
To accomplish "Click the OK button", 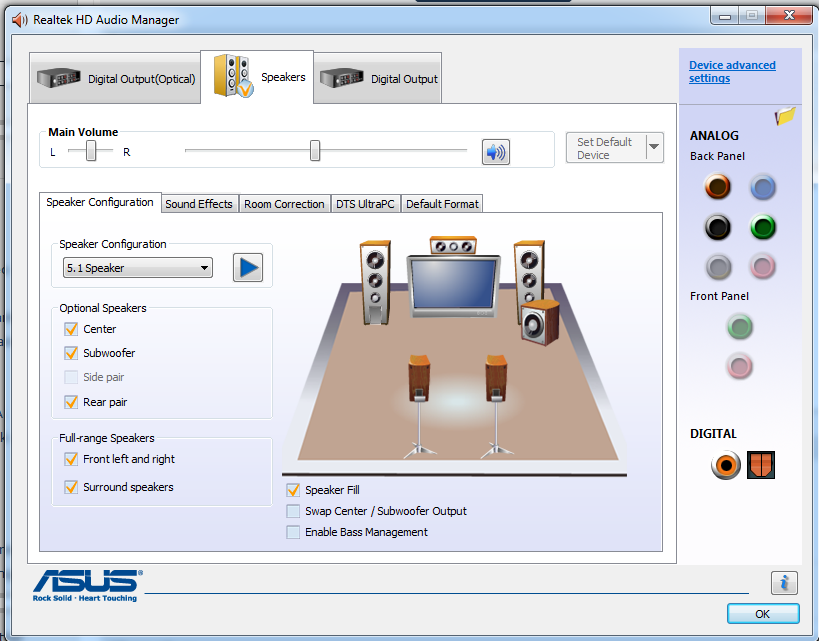I will click(x=763, y=614).
